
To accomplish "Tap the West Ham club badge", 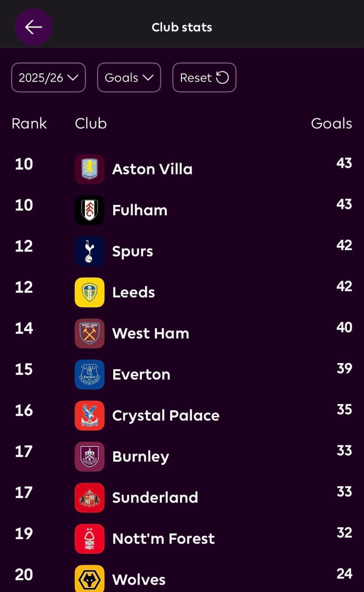I will pyautogui.click(x=89, y=333).
